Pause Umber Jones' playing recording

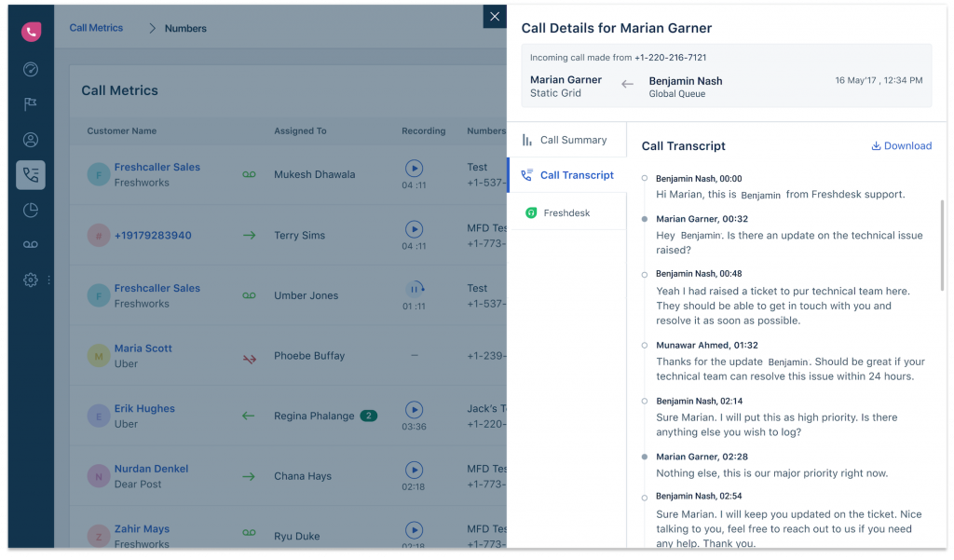click(x=414, y=290)
